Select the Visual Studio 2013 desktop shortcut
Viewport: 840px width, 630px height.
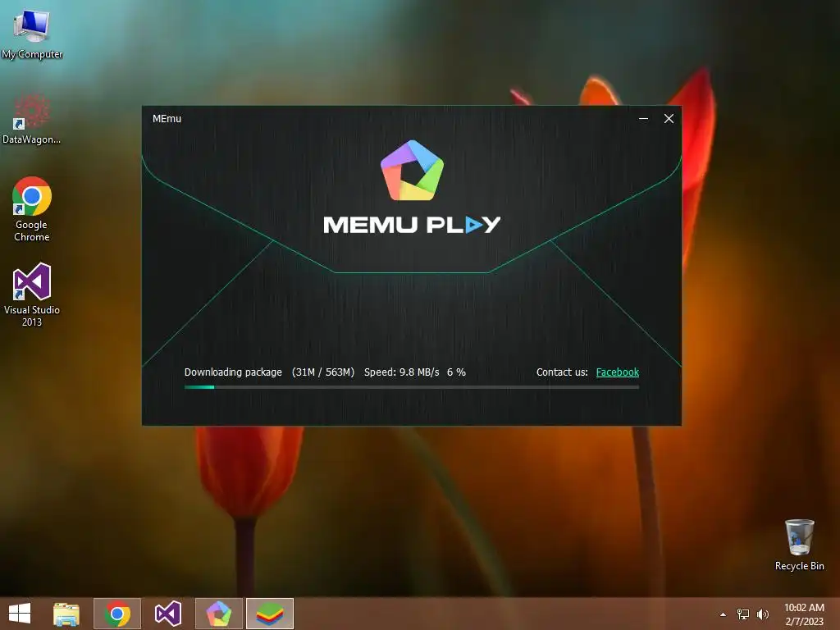coord(32,294)
